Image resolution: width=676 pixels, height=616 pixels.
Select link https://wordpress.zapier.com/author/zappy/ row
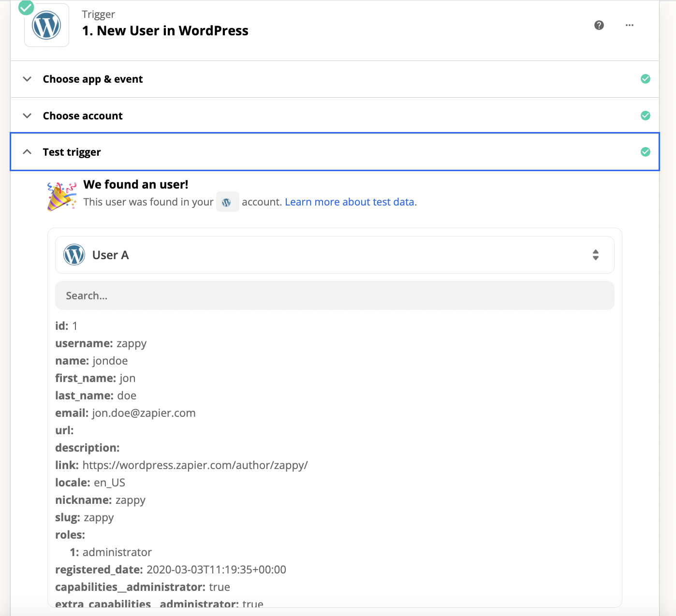point(181,465)
